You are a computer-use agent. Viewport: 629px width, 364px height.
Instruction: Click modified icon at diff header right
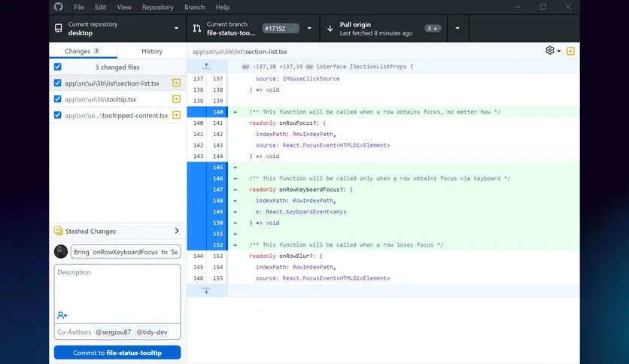click(x=570, y=51)
